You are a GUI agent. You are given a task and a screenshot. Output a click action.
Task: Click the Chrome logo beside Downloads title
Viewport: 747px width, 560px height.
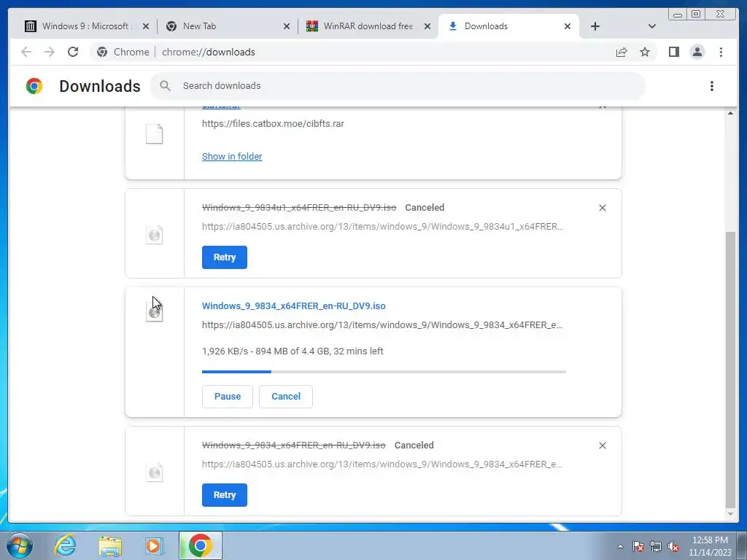(34, 86)
